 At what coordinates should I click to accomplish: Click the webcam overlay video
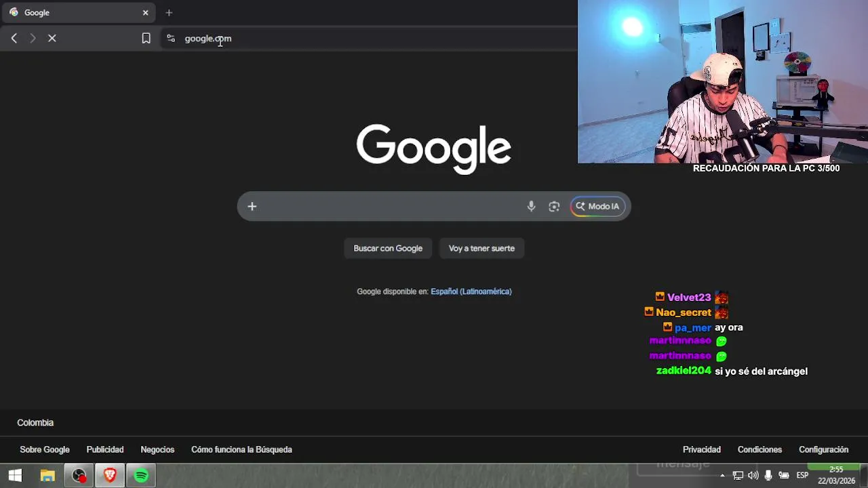coord(723,81)
